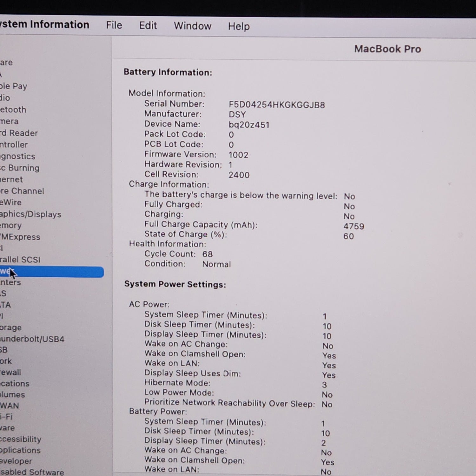This screenshot has height=476, width=476.
Task: Select Graphics/Displays in the sidebar
Action: pos(30,215)
